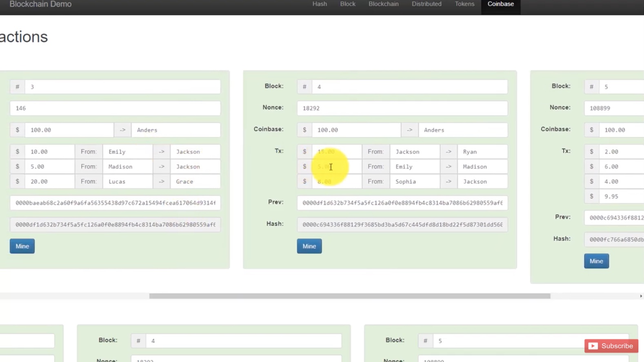Select the Nonce field showing 108899

614,108
